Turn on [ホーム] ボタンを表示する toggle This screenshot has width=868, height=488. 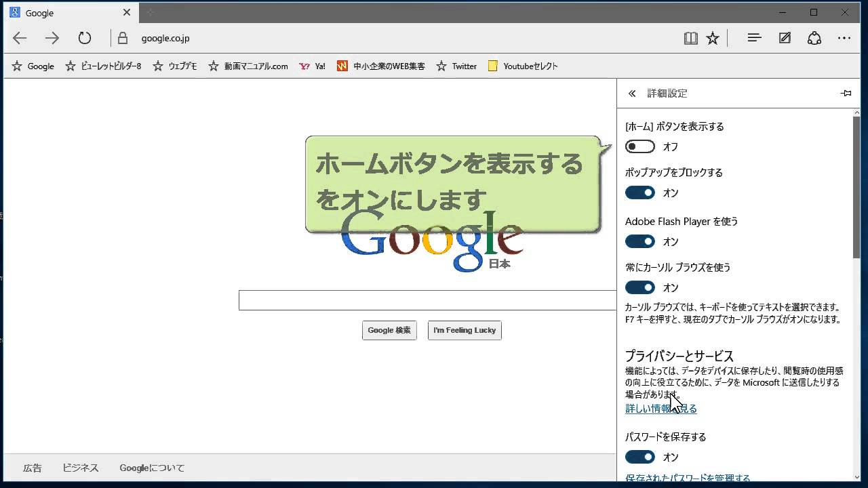640,146
